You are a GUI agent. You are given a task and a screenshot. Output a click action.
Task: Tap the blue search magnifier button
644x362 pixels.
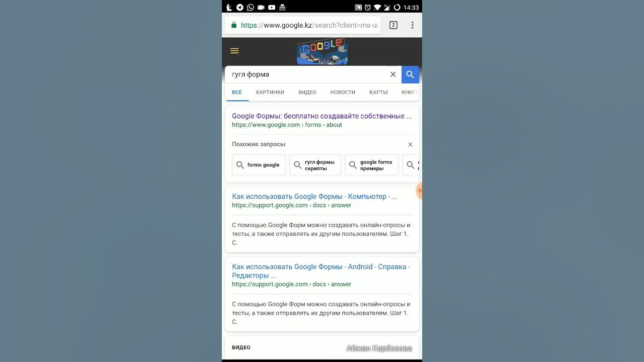410,74
